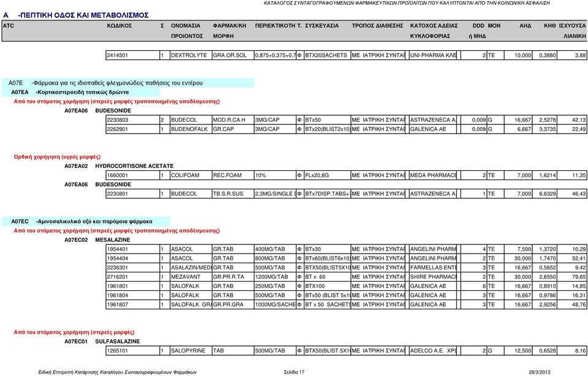Click ΑΗΔ value 7,500 in ASACOL row
The image size is (588, 376).
(x=518, y=249)
